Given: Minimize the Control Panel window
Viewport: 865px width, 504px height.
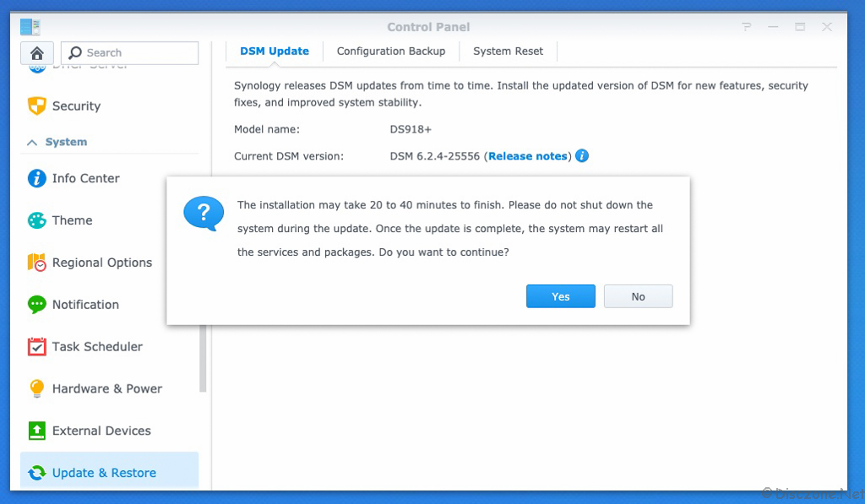Looking at the screenshot, I should click(x=773, y=26).
